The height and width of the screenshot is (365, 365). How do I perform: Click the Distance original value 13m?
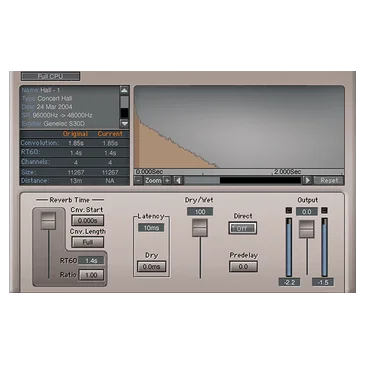(x=76, y=181)
